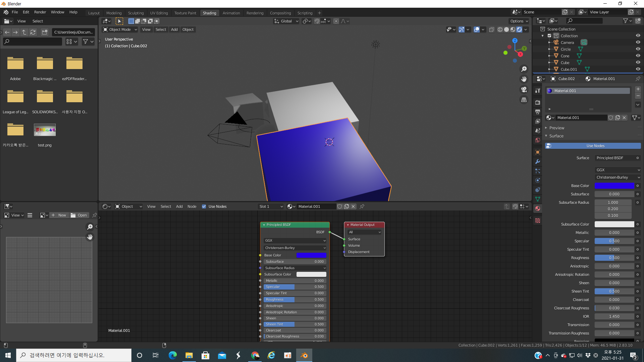Click the hand pan view icon in viewport
The width and height of the screenshot is (644, 362).
click(x=524, y=79)
